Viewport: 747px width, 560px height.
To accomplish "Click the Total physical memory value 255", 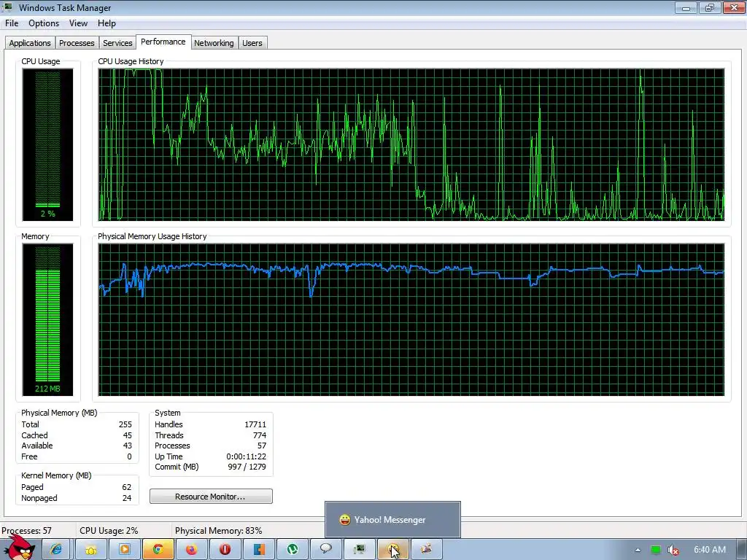I will click(x=125, y=424).
